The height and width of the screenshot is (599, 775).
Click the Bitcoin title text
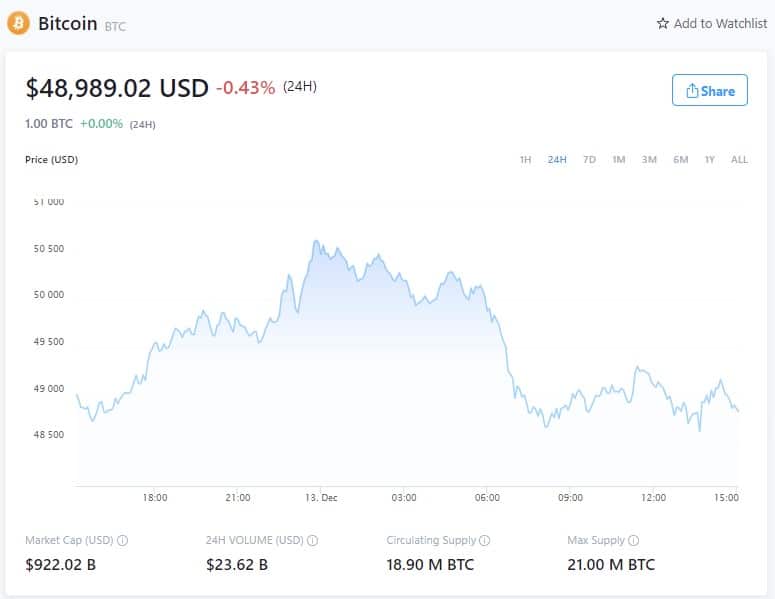(68, 23)
